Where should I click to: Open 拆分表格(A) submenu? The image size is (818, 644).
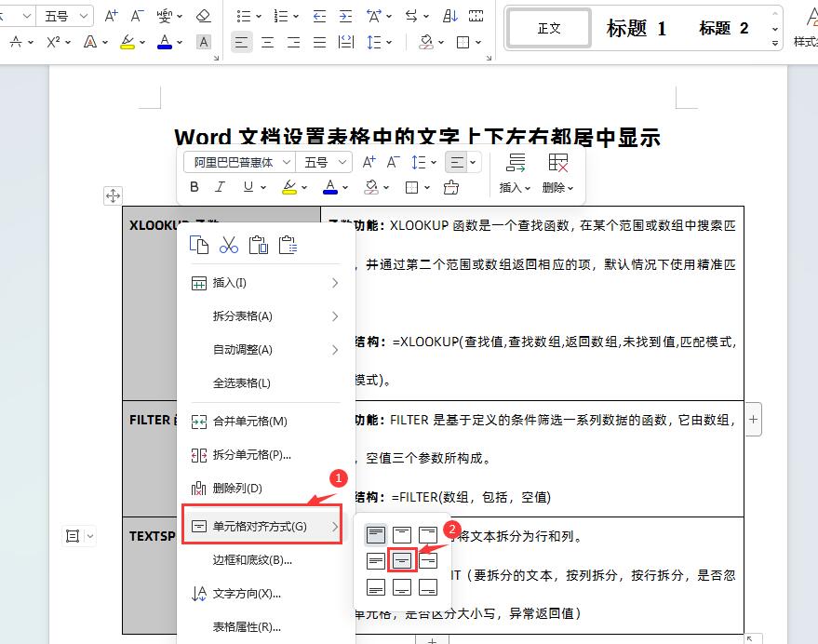[265, 316]
